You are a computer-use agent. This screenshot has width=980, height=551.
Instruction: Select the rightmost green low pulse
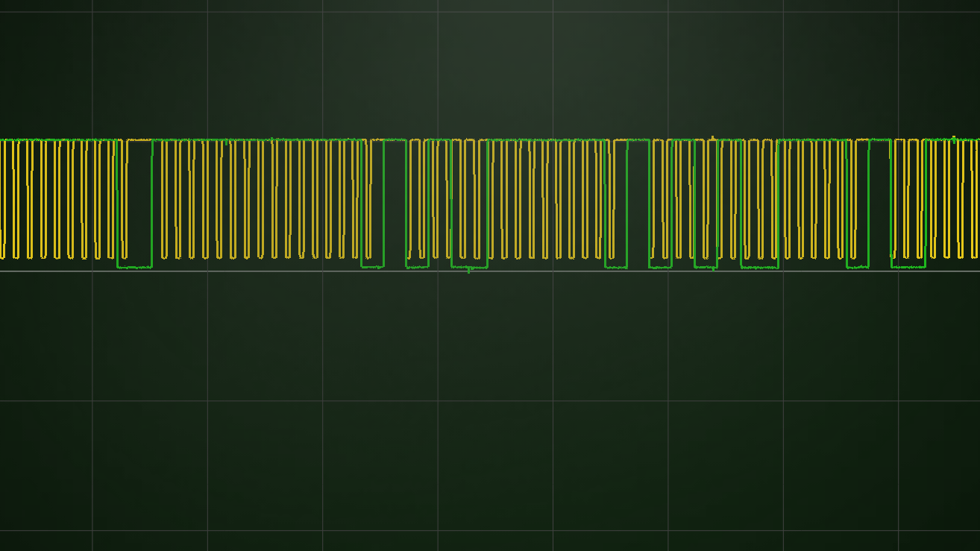point(908,266)
